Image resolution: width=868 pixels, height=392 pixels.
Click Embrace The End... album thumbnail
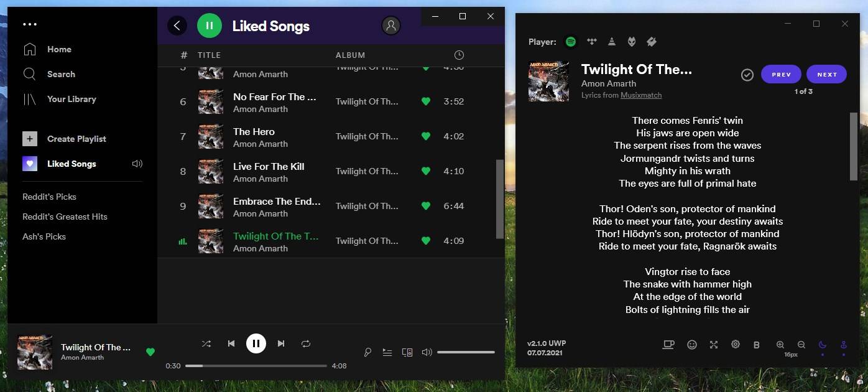click(x=211, y=206)
